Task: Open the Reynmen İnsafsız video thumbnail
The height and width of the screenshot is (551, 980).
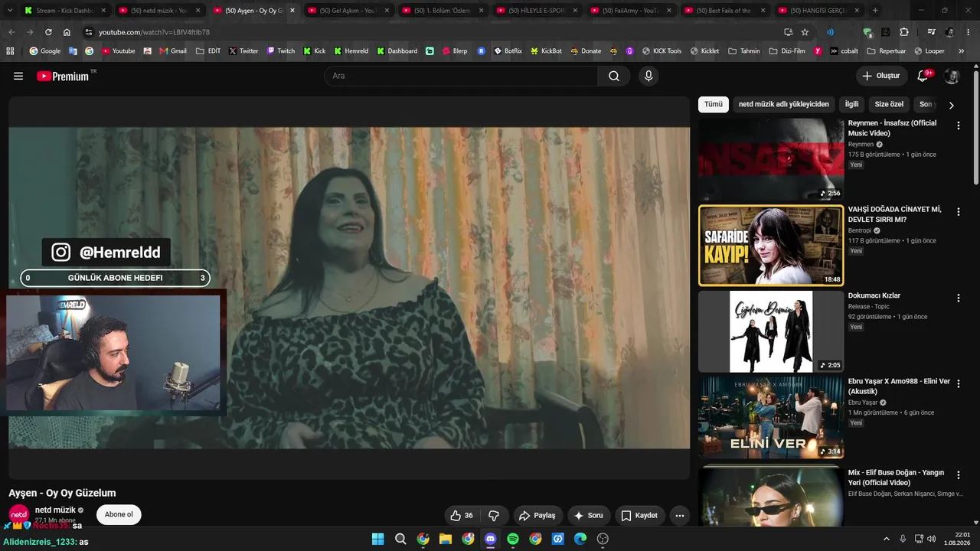Action: tap(771, 158)
